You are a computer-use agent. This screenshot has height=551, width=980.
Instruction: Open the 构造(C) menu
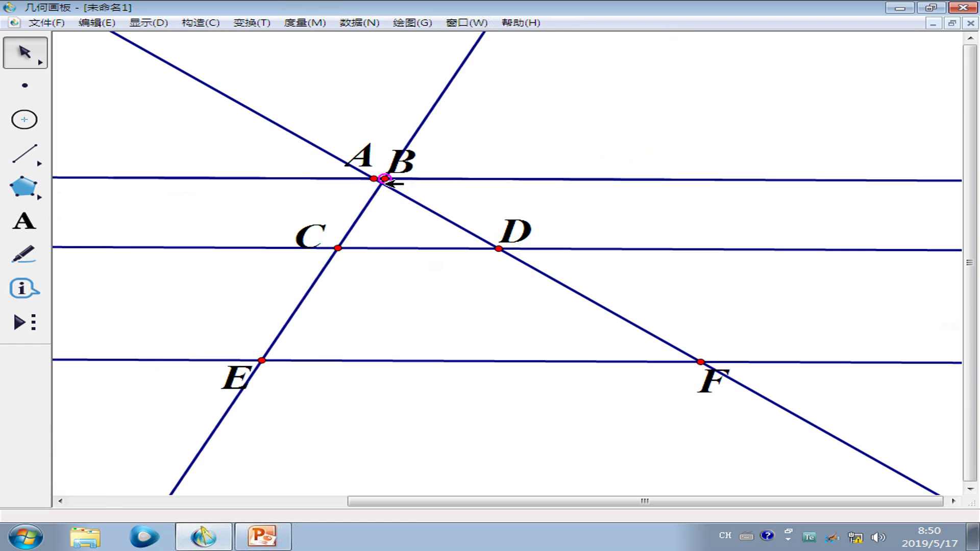[x=201, y=23]
